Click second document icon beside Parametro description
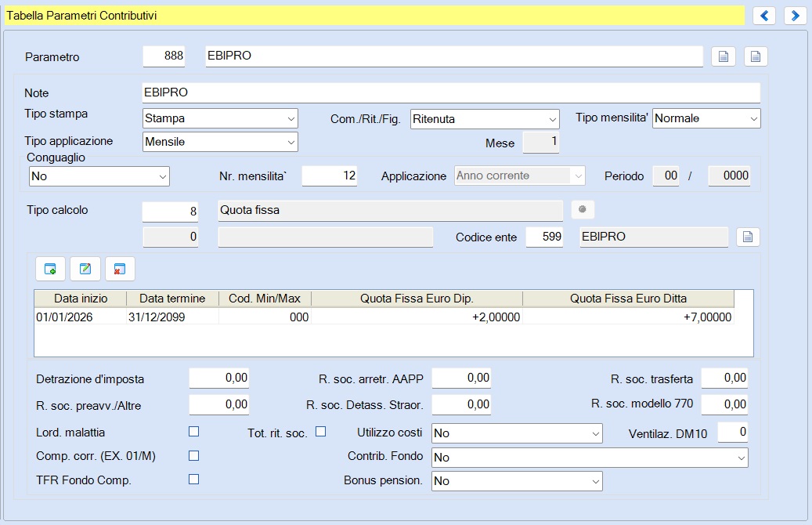The height and width of the screenshot is (525, 812). pos(756,56)
